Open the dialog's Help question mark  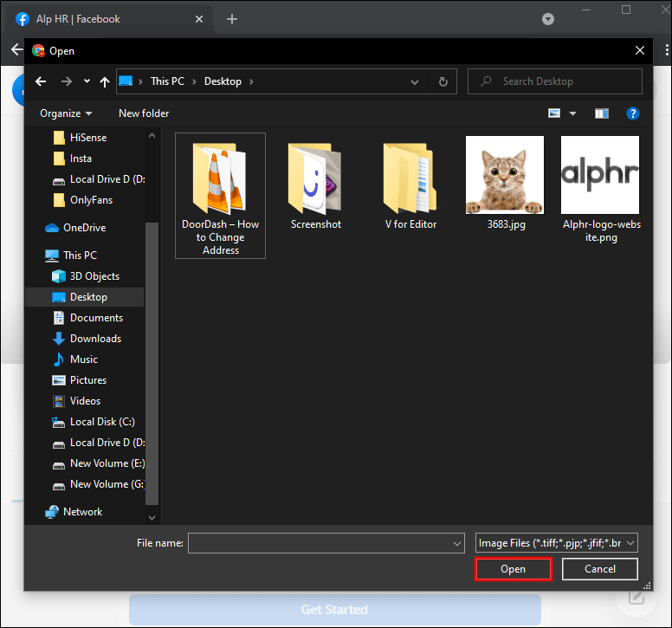point(633,113)
